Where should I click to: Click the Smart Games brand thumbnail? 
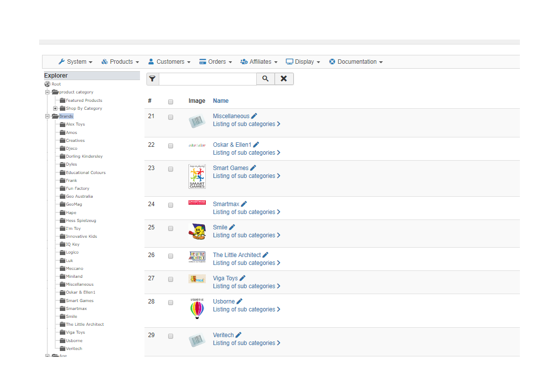tap(197, 177)
